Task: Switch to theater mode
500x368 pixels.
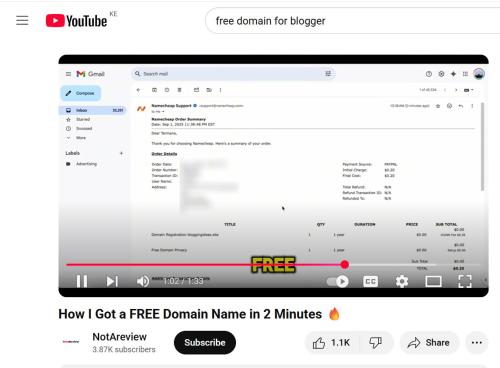Action: pyautogui.click(x=433, y=281)
